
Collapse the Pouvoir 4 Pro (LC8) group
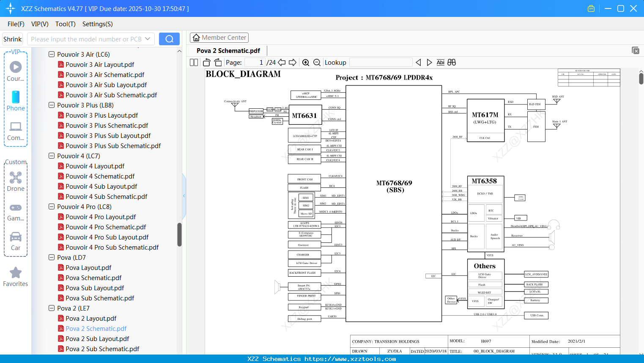51,206
